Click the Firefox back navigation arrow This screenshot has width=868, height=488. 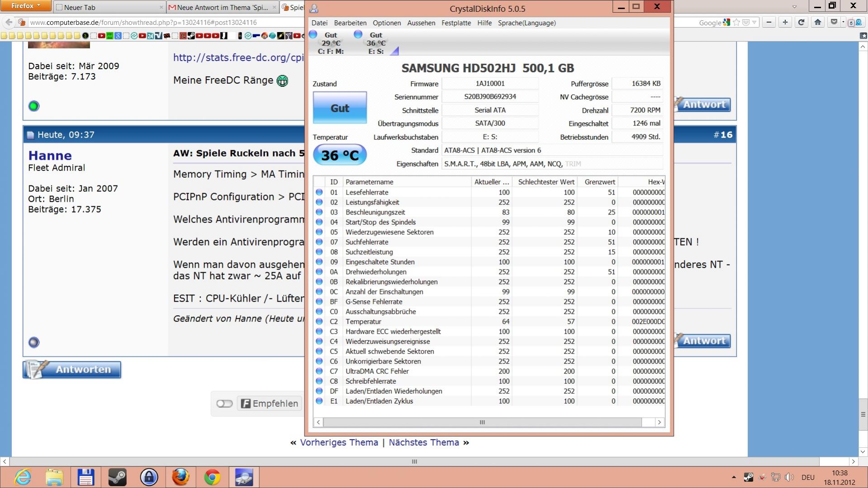[9, 22]
